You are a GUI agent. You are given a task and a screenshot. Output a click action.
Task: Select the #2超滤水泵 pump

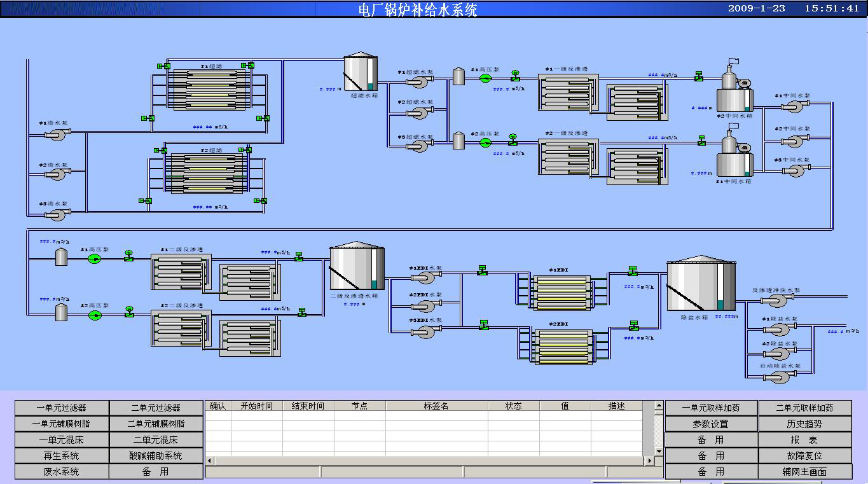(420, 113)
